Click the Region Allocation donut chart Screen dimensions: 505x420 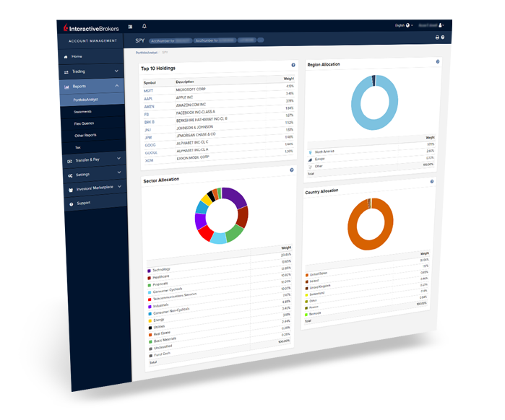coord(374,102)
